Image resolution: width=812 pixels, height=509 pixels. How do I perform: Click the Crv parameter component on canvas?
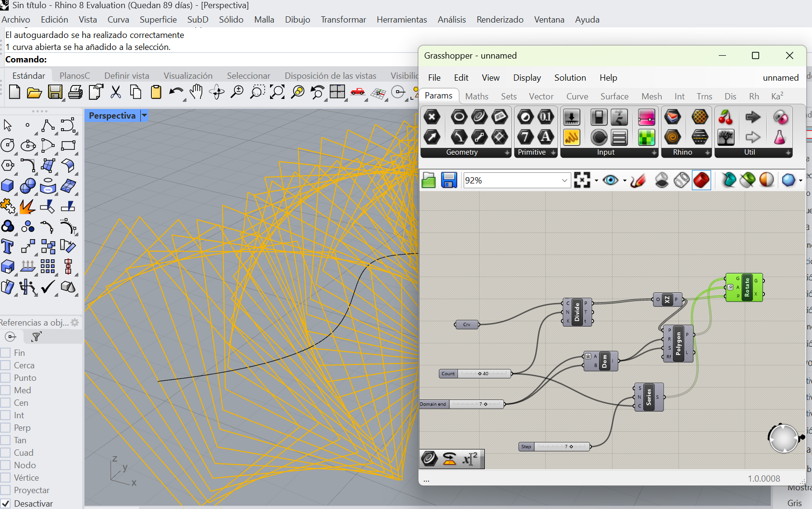467,325
